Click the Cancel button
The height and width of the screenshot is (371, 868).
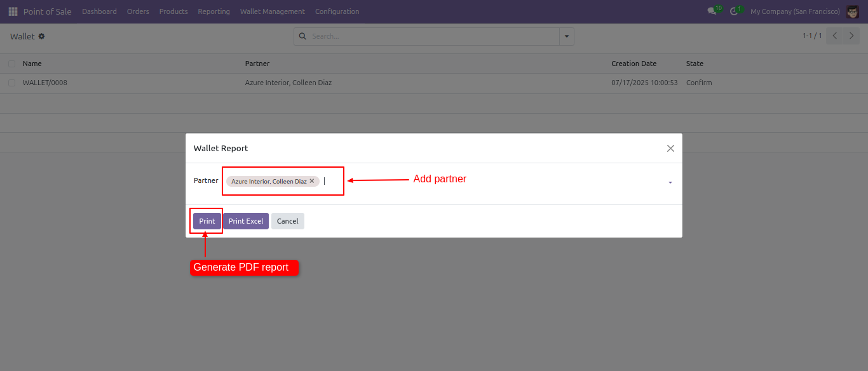coord(288,221)
